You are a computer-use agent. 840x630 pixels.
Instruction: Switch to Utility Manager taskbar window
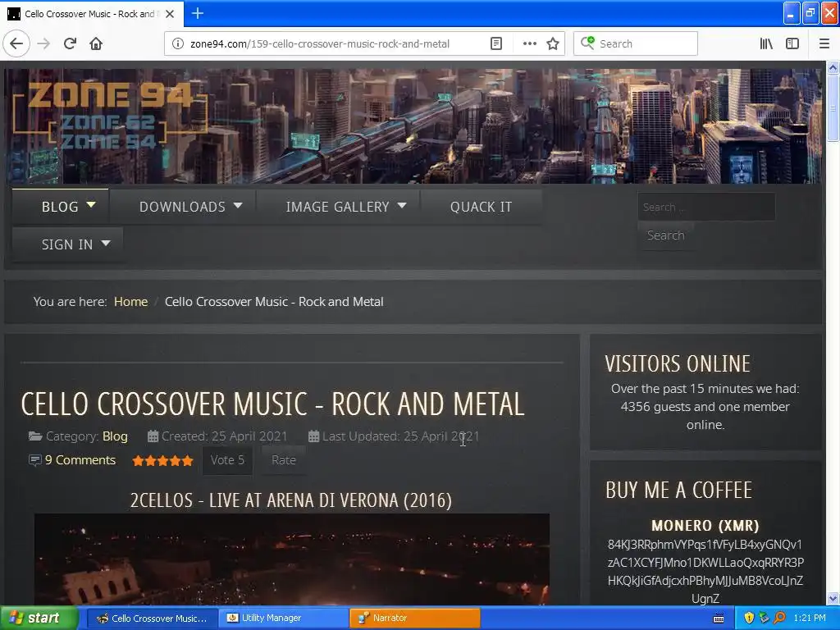tap(283, 619)
